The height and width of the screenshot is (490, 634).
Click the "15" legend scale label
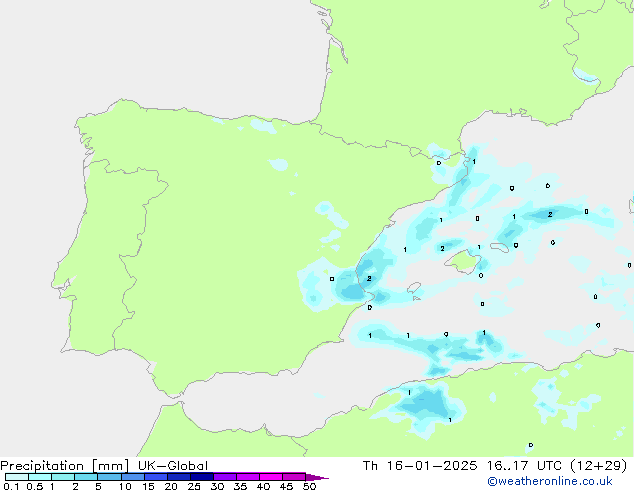[148, 486]
